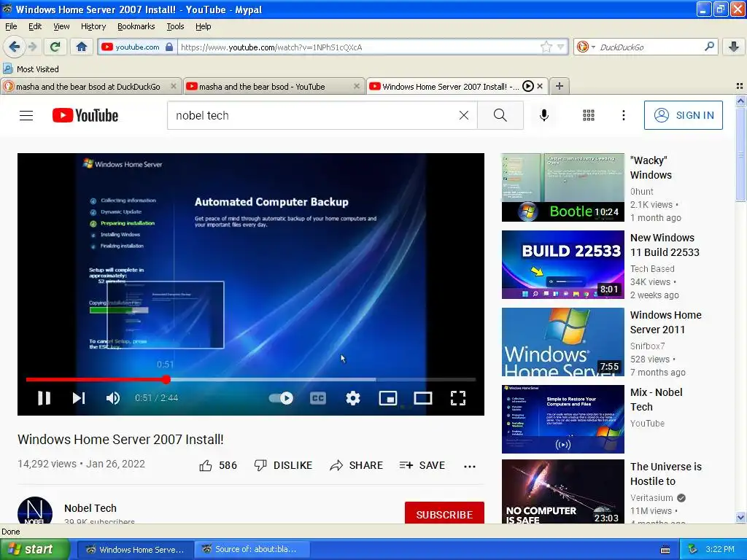
Task: Open the Edit menu
Action: pos(35,26)
